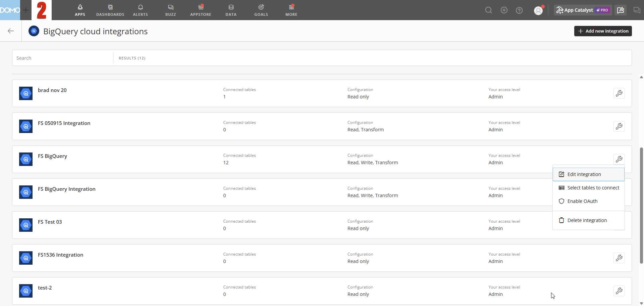Click RESULTS (12) label
644x306 pixels.
click(x=132, y=58)
